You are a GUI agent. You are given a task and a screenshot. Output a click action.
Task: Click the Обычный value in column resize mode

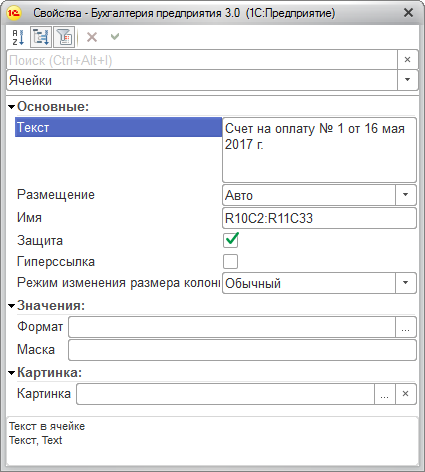tap(253, 283)
